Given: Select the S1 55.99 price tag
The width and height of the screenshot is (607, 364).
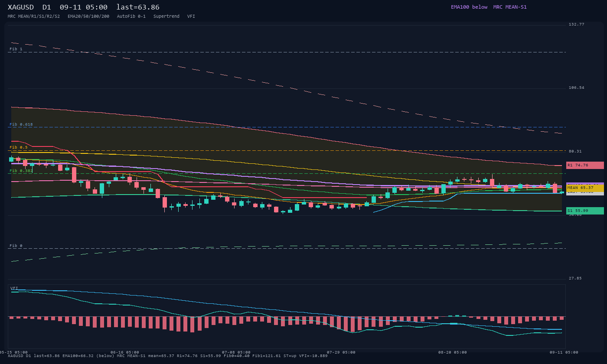Looking at the screenshot, I should [x=585, y=211].
